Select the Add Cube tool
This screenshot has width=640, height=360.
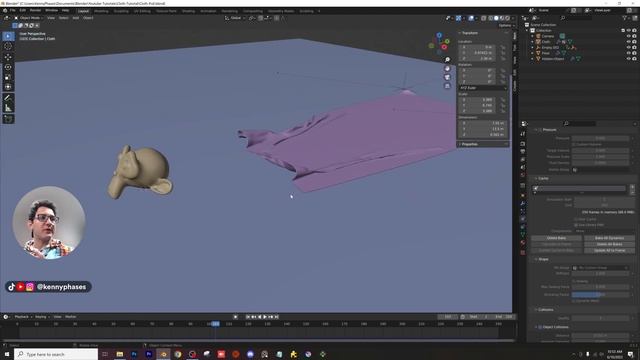pos(8,119)
